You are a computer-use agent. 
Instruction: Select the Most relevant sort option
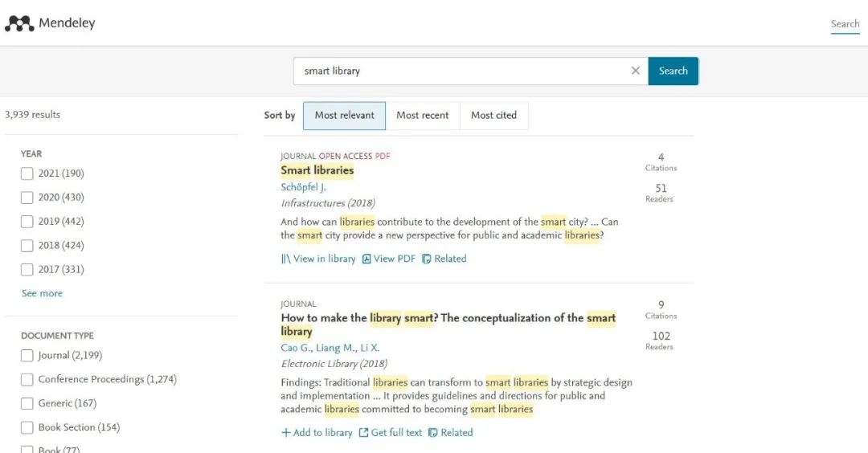(344, 116)
